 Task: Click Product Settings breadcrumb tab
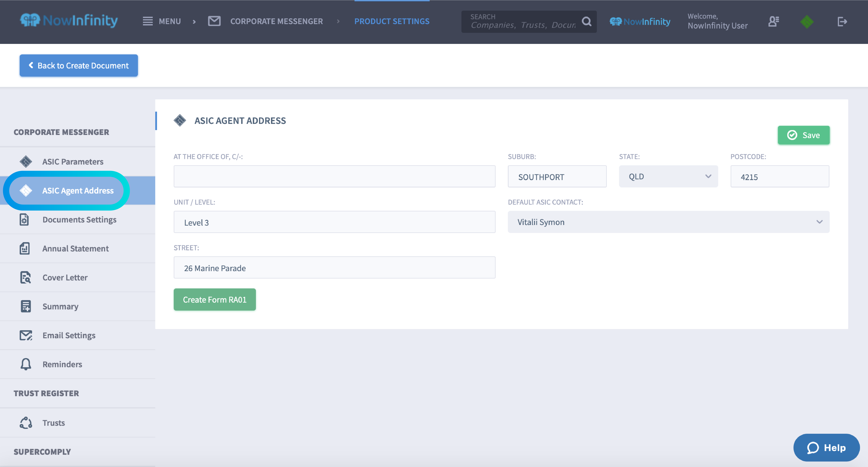coord(391,21)
